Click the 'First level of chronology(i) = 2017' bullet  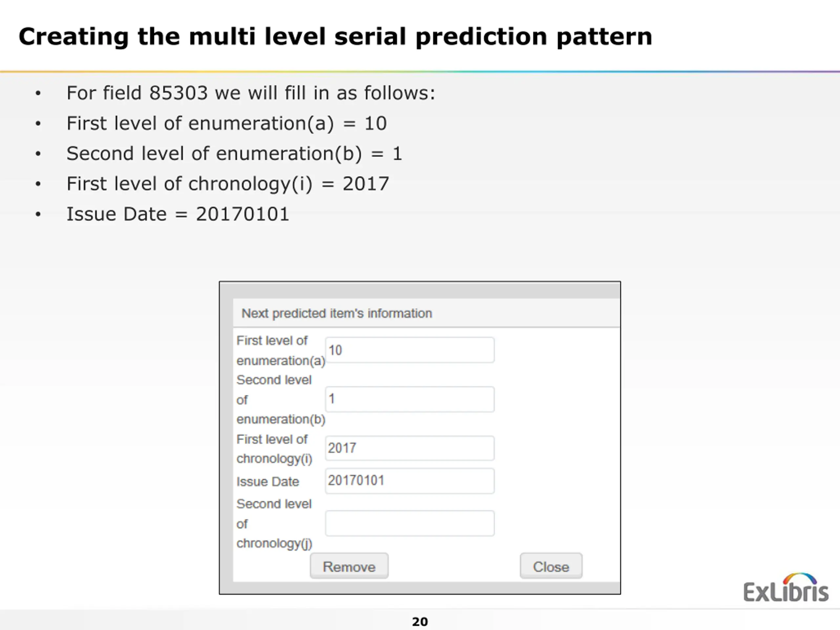228,184
